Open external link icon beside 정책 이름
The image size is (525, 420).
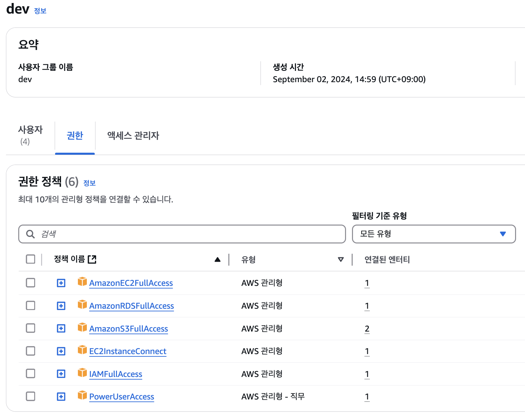click(x=92, y=259)
